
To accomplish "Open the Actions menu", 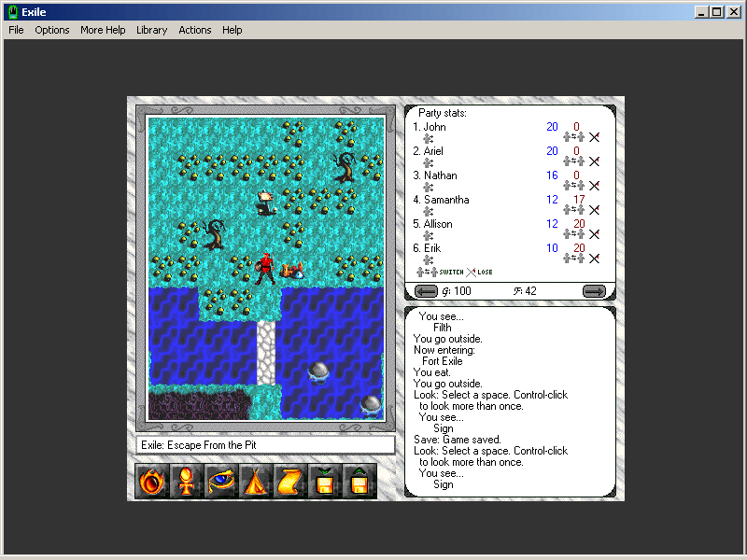I will pyautogui.click(x=195, y=30).
